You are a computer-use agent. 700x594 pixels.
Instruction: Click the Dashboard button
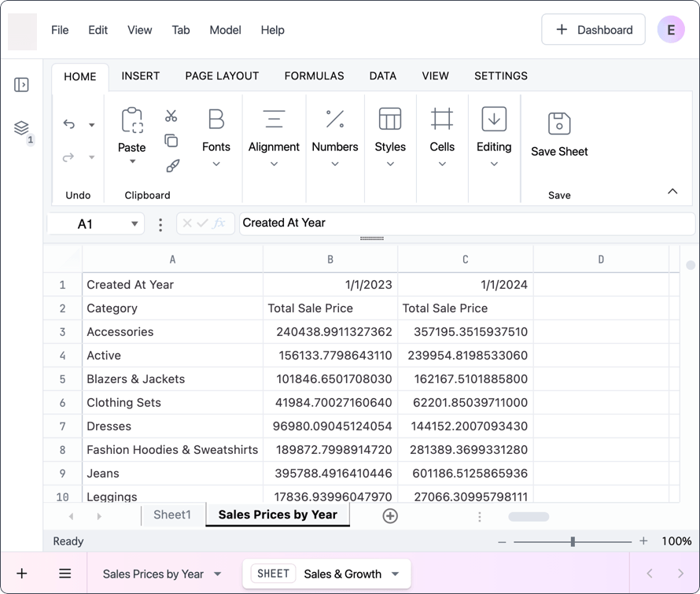coord(593,30)
